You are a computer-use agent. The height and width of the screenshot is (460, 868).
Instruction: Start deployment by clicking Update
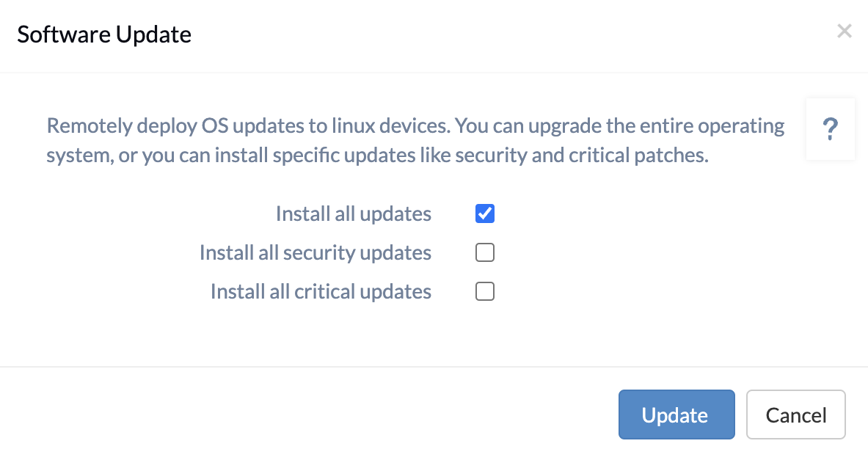676,415
